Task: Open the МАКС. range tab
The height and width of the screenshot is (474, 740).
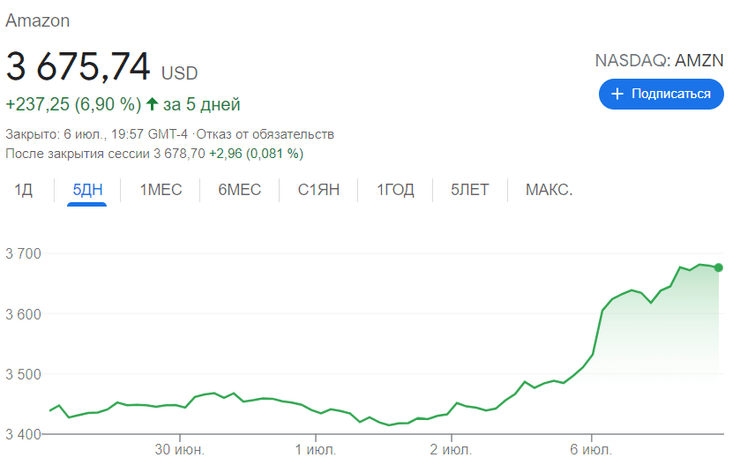Action: (549, 190)
